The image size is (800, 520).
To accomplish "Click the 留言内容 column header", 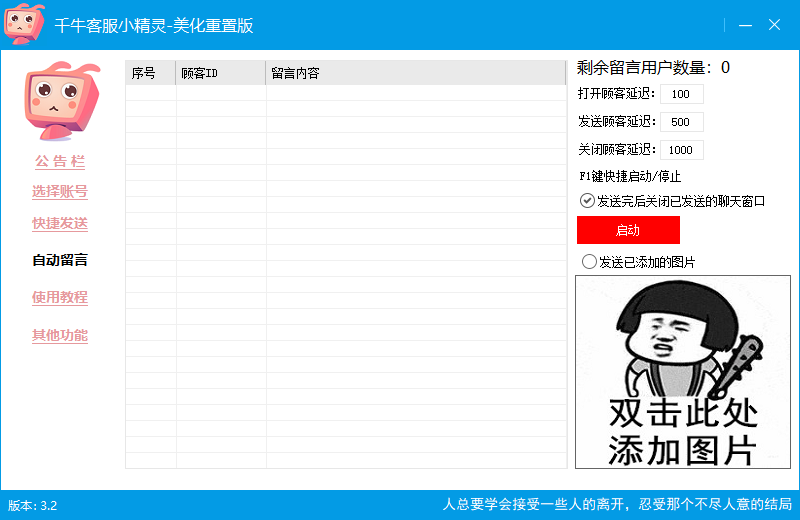I will click(x=416, y=73).
